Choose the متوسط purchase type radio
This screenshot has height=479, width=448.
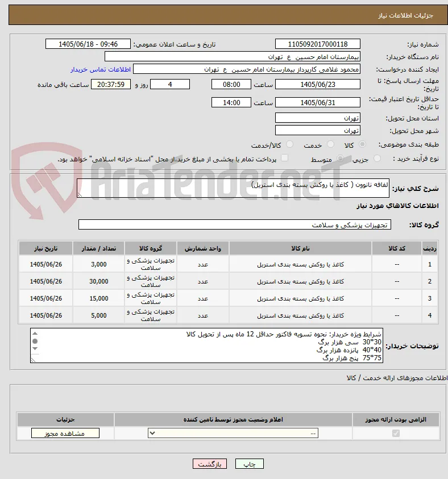click(x=340, y=158)
